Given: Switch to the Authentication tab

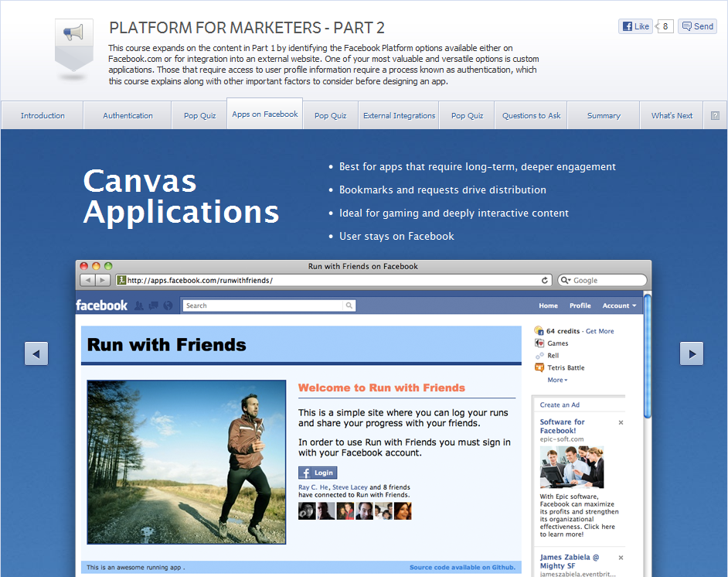Looking at the screenshot, I should 128,115.
